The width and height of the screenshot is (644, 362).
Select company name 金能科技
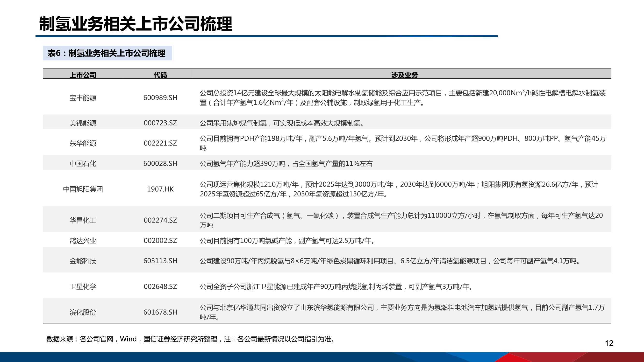(x=83, y=261)
